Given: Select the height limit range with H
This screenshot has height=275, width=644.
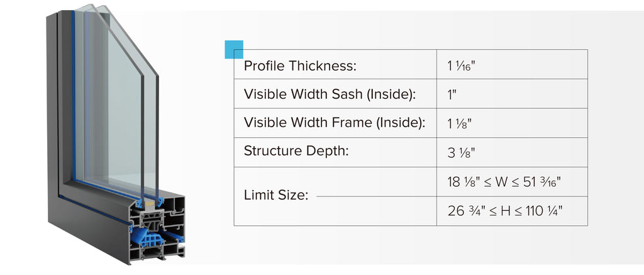Looking at the screenshot, I should 504,211.
